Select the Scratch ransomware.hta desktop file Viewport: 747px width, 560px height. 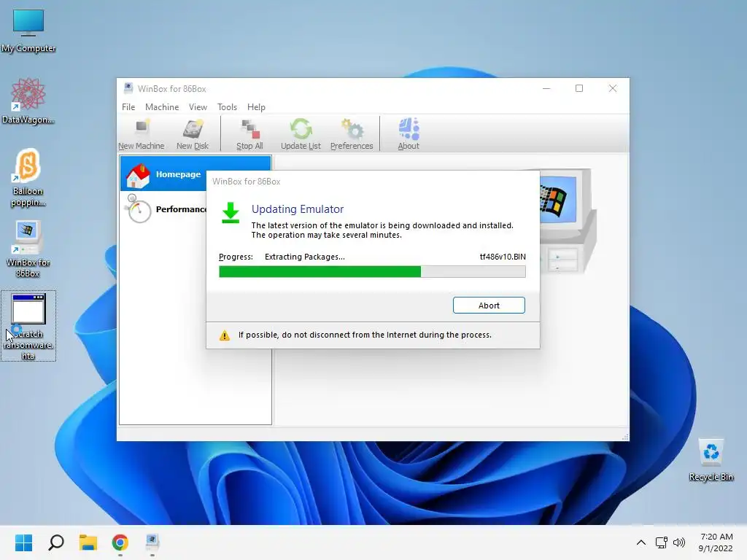(x=28, y=326)
